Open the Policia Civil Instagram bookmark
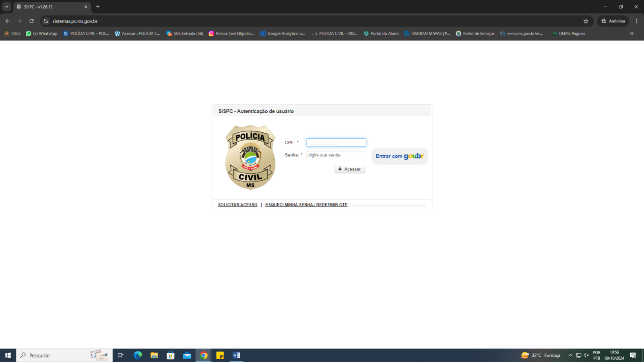Screen dimensions: 644x362 (232, 33)
